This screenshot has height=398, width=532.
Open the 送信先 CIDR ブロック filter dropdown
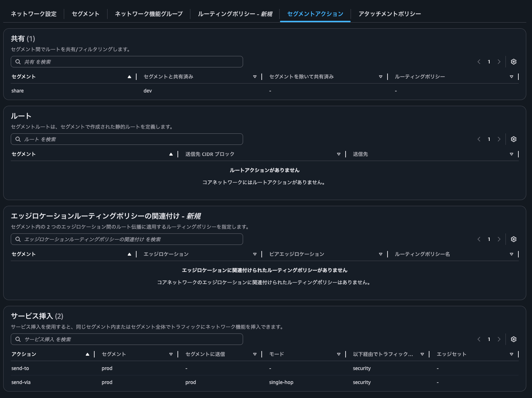[339, 154]
